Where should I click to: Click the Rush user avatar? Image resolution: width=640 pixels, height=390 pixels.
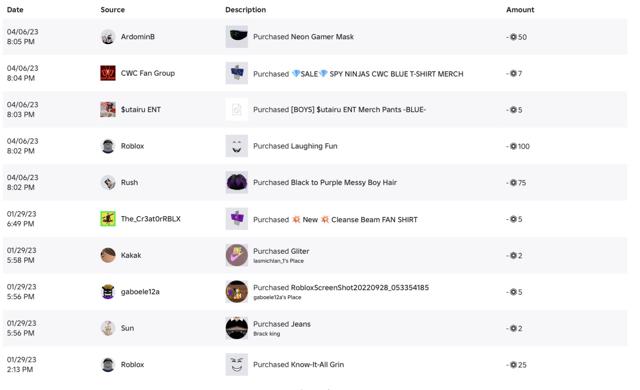coord(108,182)
